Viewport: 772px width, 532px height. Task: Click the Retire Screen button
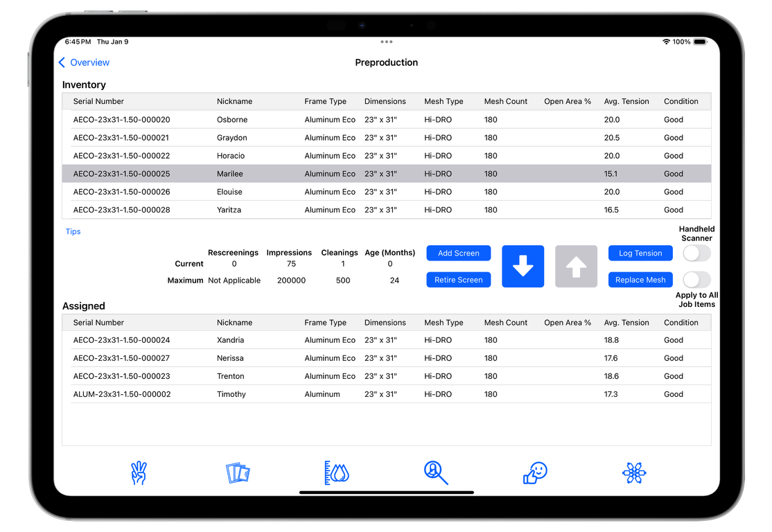point(458,280)
